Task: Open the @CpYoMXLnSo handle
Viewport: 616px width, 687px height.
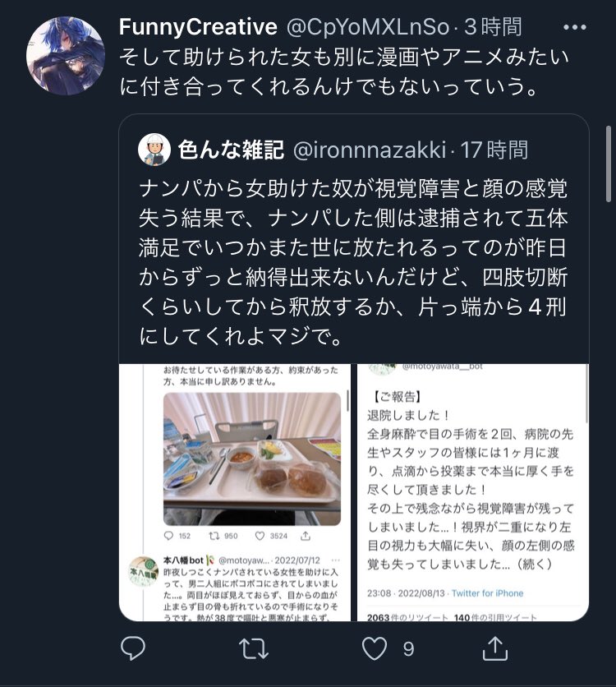Action: pos(368,27)
